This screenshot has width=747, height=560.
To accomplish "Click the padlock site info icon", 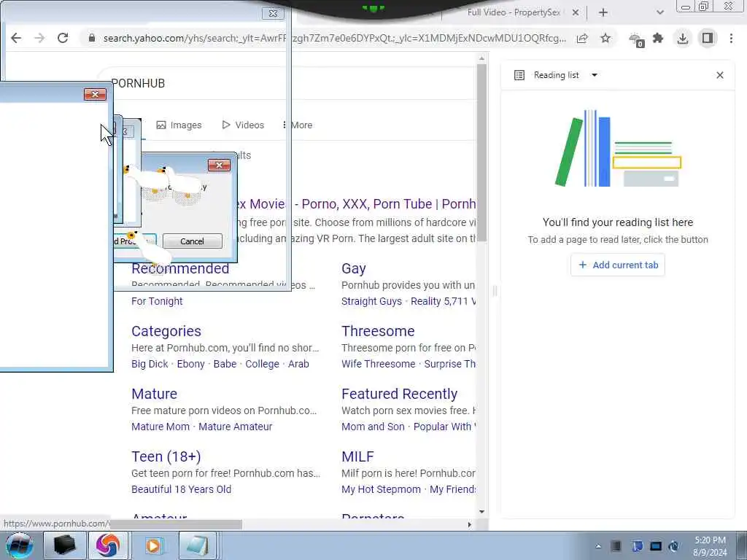I will [x=92, y=38].
